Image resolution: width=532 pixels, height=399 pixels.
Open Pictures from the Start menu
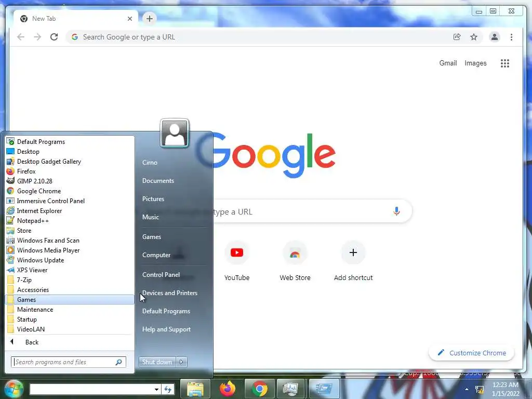coord(153,199)
